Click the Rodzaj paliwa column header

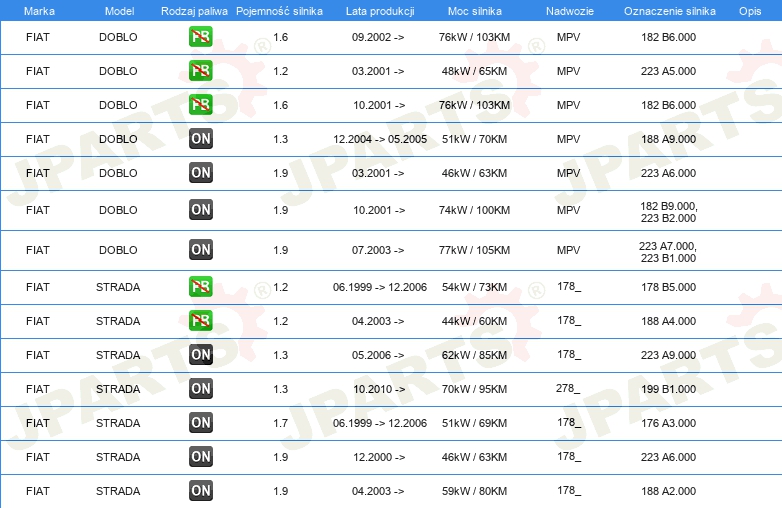click(x=194, y=11)
